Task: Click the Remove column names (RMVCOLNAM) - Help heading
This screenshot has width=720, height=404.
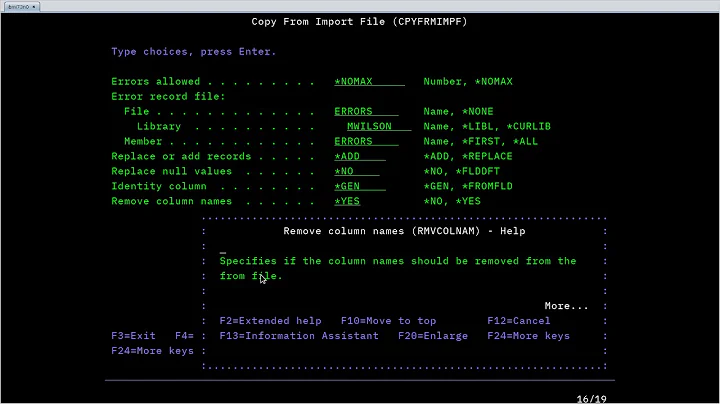Action: tap(404, 231)
